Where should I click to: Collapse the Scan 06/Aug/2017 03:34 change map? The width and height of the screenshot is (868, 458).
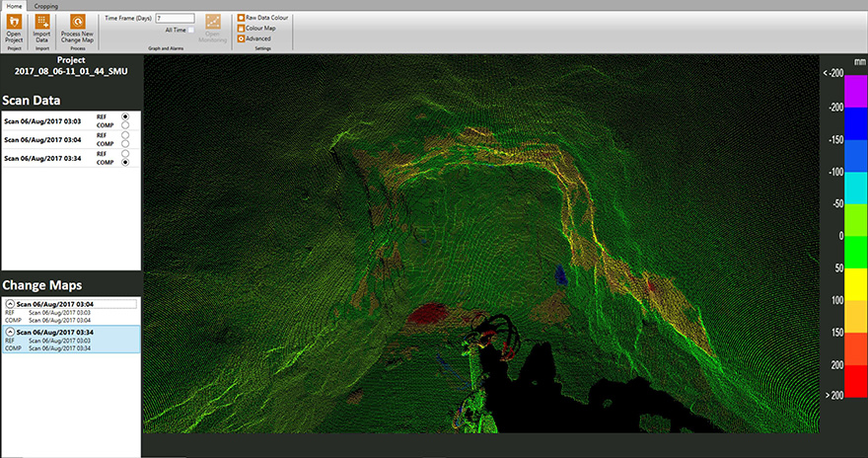coord(10,333)
